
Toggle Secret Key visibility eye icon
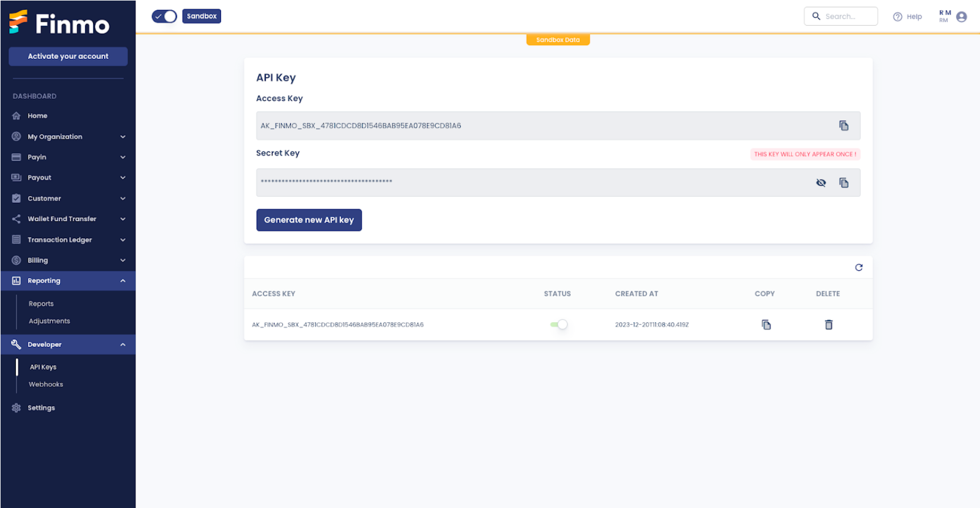(x=821, y=183)
